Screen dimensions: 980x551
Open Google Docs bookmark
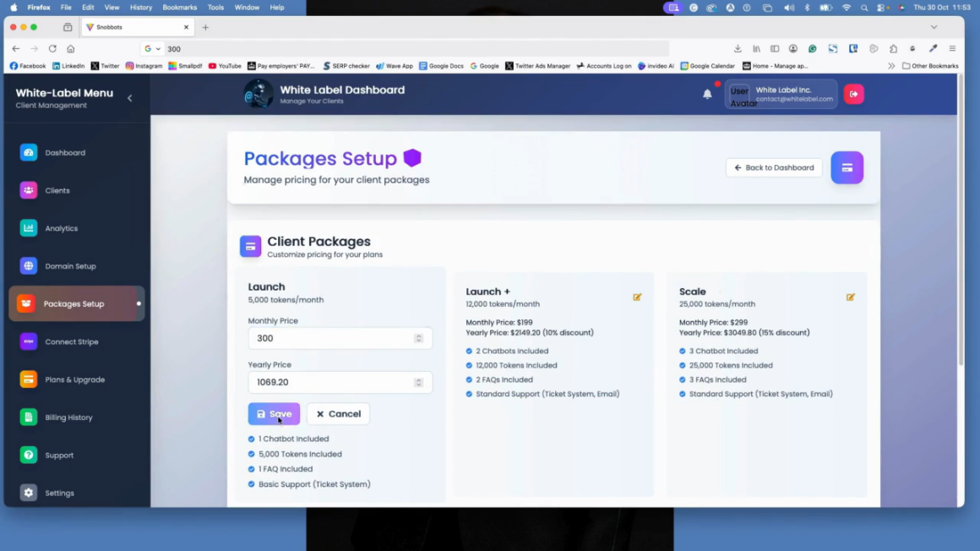click(441, 66)
